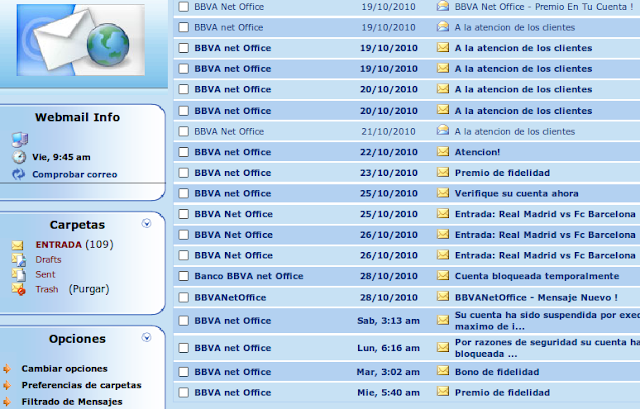
Task: Click the Trash folder icon
Action: coord(19,289)
